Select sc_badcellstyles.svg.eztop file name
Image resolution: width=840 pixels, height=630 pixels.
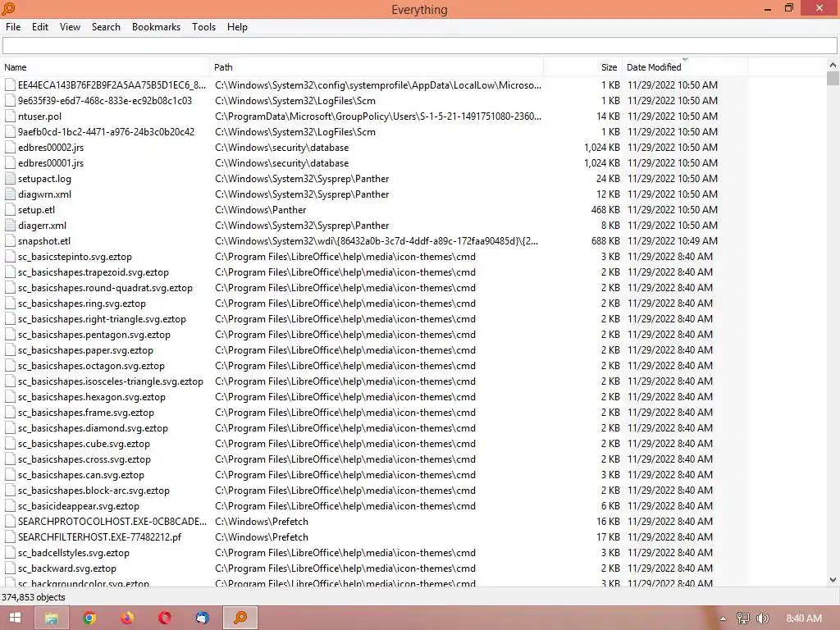click(73, 552)
